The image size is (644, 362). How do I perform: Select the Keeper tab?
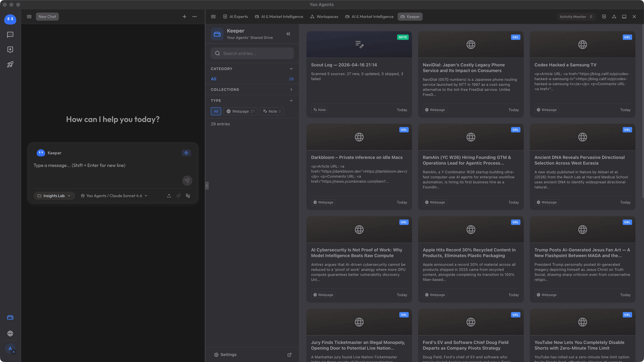click(x=410, y=16)
